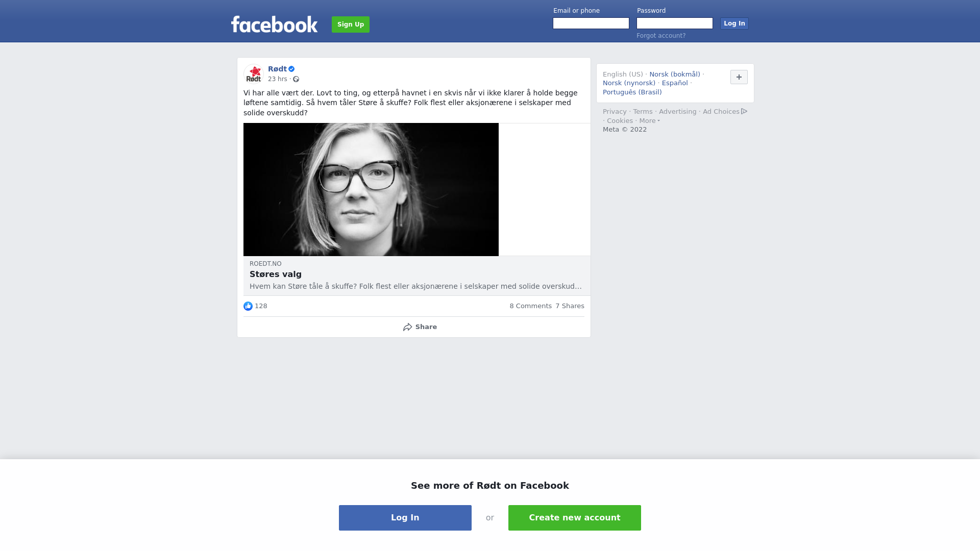Click the verified badge next to Rødt
This screenshot has height=551, width=980.
291,69
